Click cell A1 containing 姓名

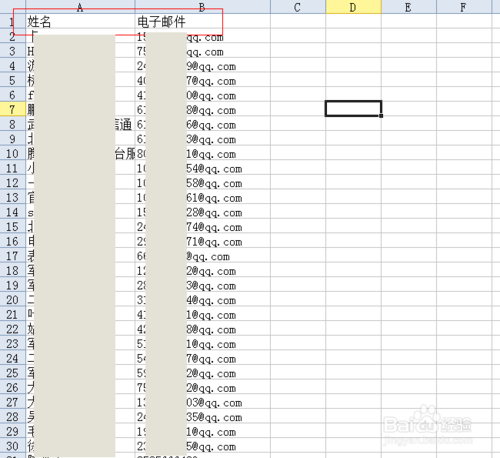click(80, 22)
